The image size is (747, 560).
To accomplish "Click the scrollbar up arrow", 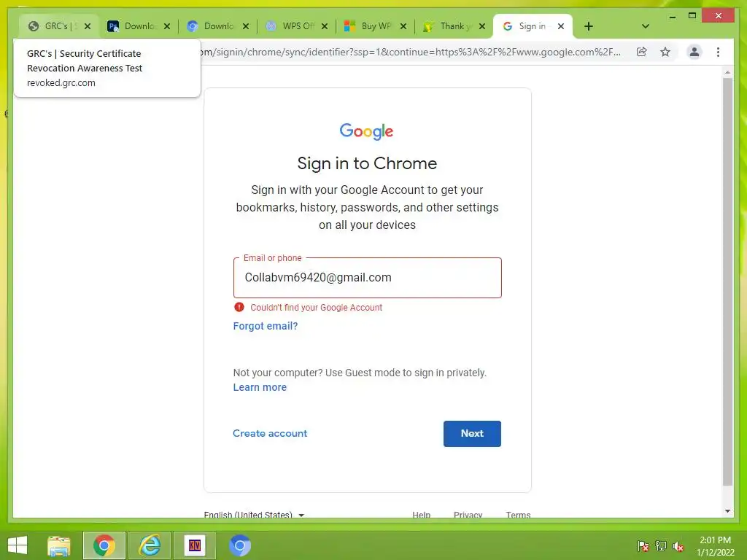I will click(x=727, y=72).
